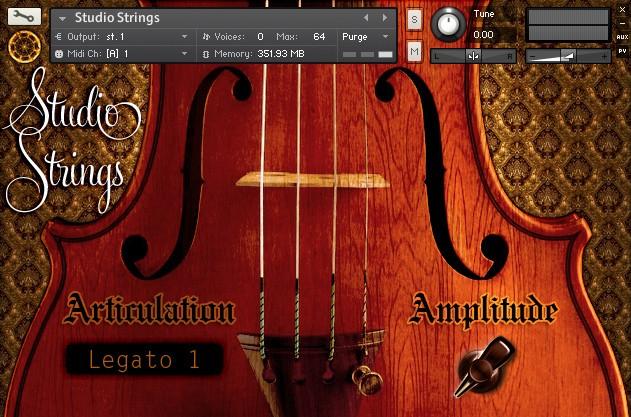631x417 pixels.
Task: Click the Voices note icon
Action: point(206,37)
